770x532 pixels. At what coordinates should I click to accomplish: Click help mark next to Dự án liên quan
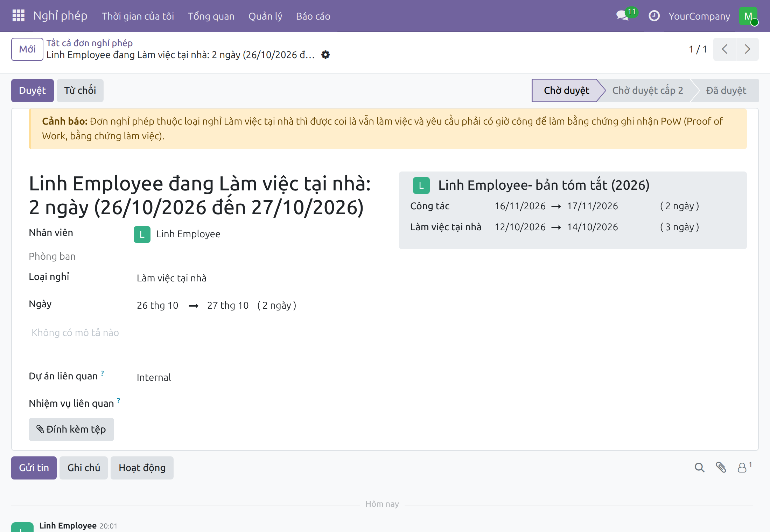[102, 373]
